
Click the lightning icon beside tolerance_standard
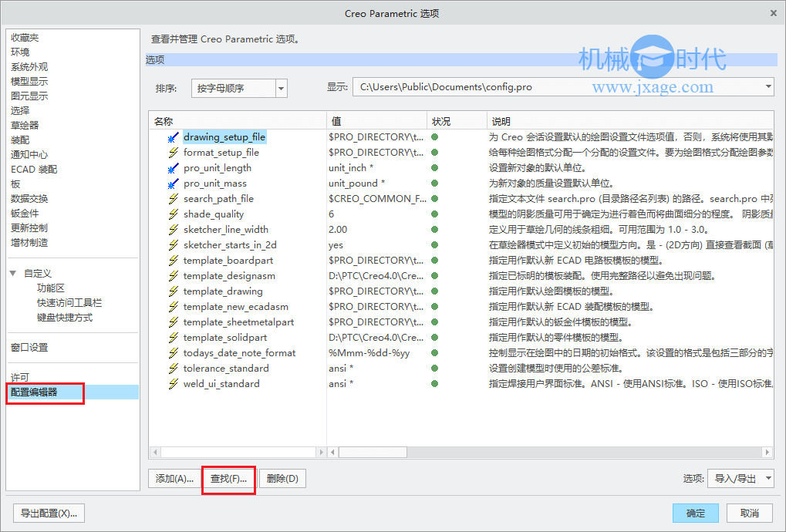pyautogui.click(x=173, y=369)
